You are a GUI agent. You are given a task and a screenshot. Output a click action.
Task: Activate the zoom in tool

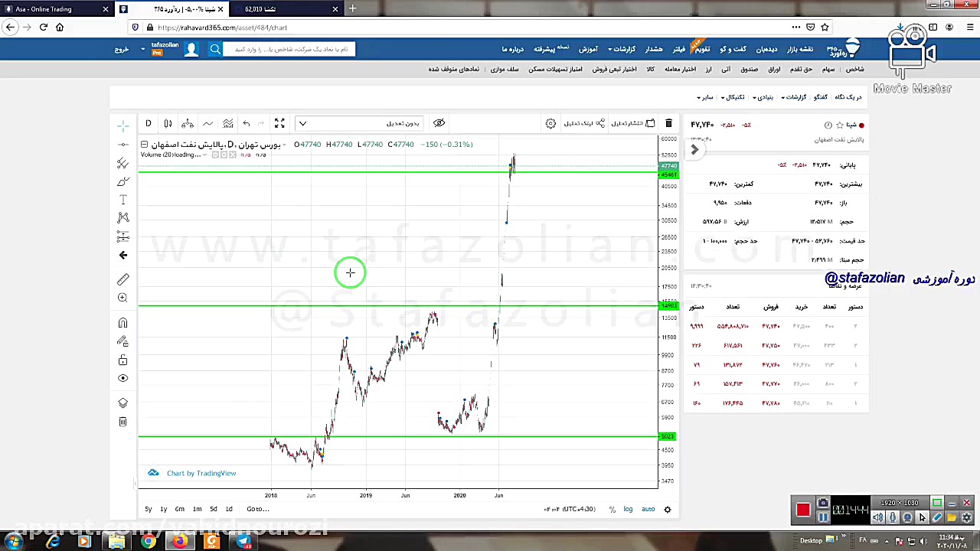[123, 298]
